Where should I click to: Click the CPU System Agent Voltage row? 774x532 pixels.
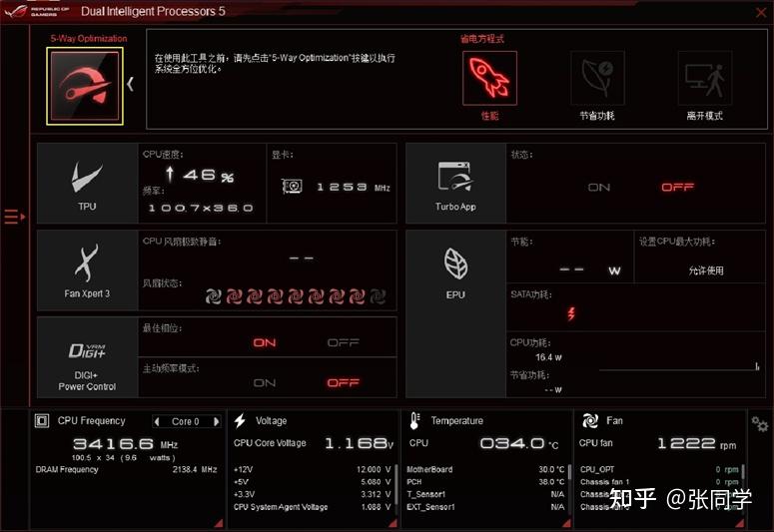(x=312, y=507)
